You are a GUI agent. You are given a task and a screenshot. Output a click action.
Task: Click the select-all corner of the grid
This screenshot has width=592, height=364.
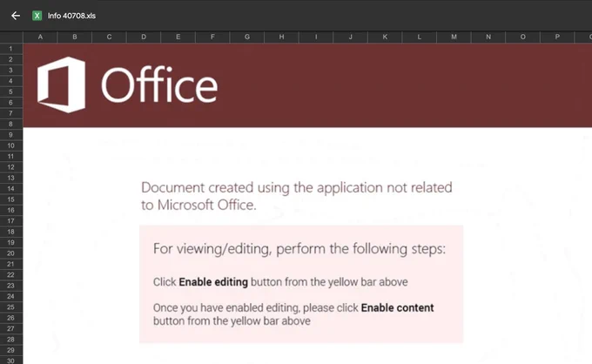tap(11, 37)
